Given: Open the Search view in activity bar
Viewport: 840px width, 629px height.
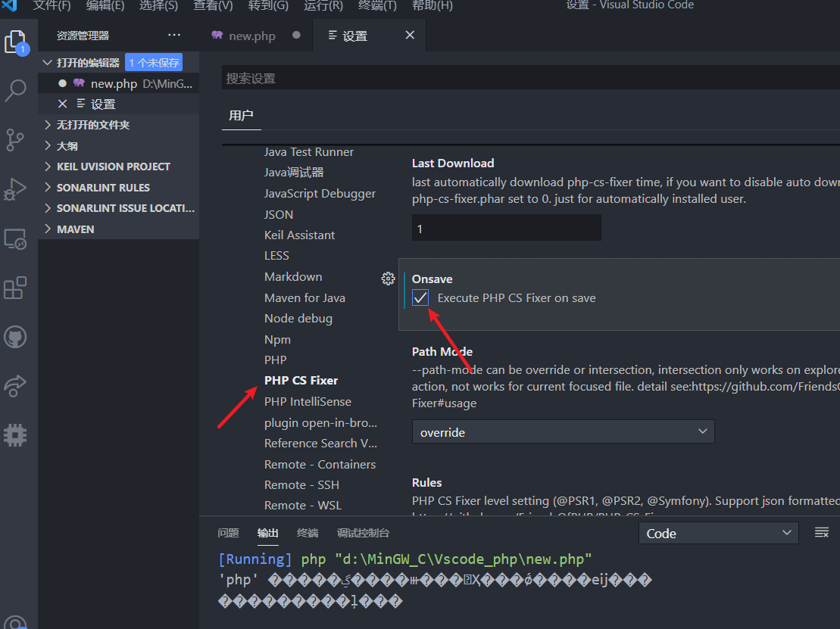Looking at the screenshot, I should [x=16, y=91].
